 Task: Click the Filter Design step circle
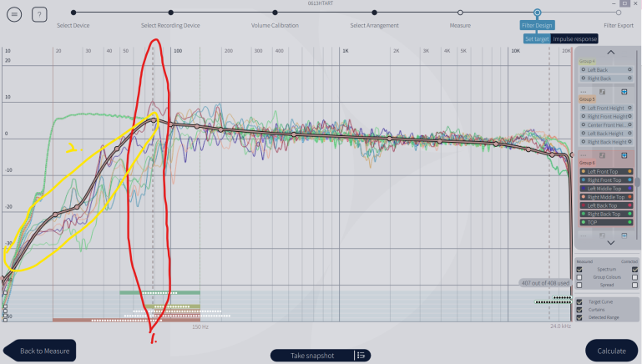(x=537, y=13)
